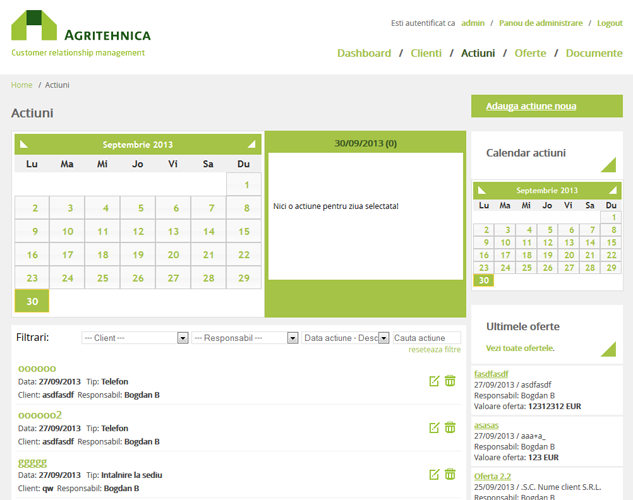Click the Septembrie 2013 main calendar title
This screenshot has height=500, width=633.
pyautogui.click(x=137, y=144)
